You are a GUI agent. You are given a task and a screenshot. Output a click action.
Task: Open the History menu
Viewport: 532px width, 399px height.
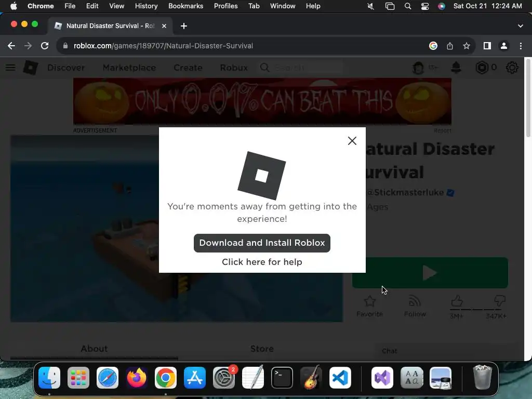point(146,6)
